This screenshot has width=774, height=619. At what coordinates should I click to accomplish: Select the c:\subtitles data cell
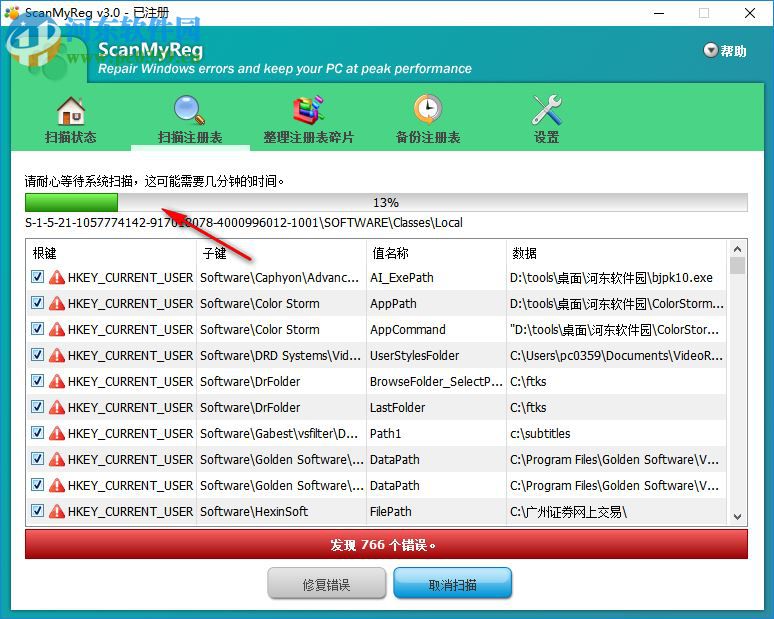point(540,433)
